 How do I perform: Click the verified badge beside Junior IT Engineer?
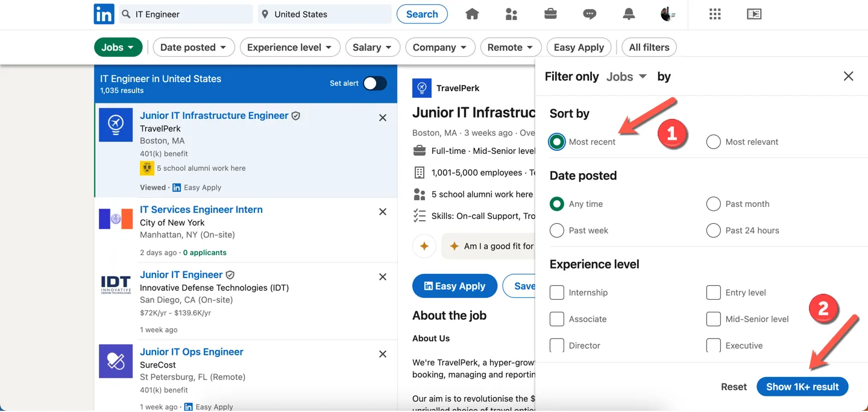tap(230, 274)
